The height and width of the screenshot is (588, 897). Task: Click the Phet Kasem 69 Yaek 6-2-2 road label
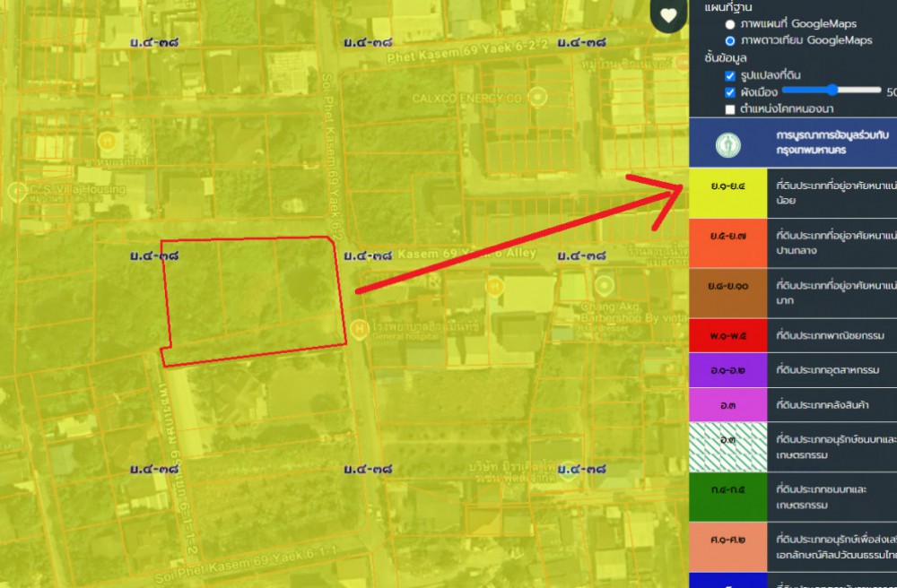coord(466,51)
